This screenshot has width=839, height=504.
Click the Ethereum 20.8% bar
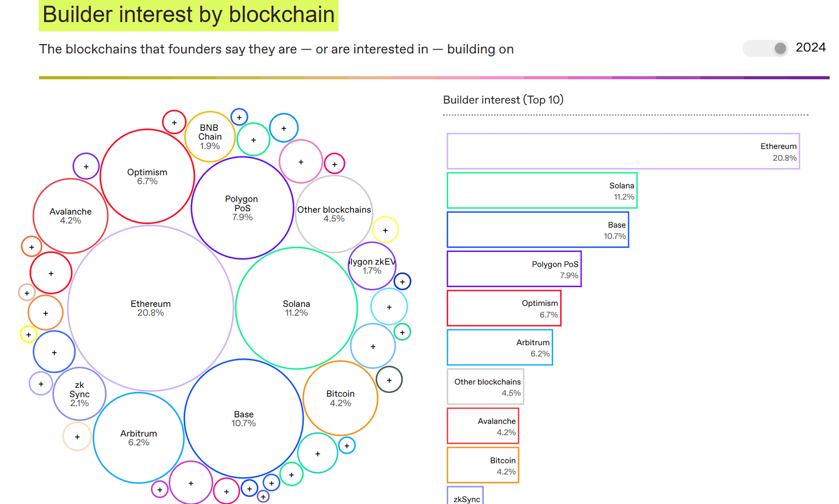click(623, 151)
